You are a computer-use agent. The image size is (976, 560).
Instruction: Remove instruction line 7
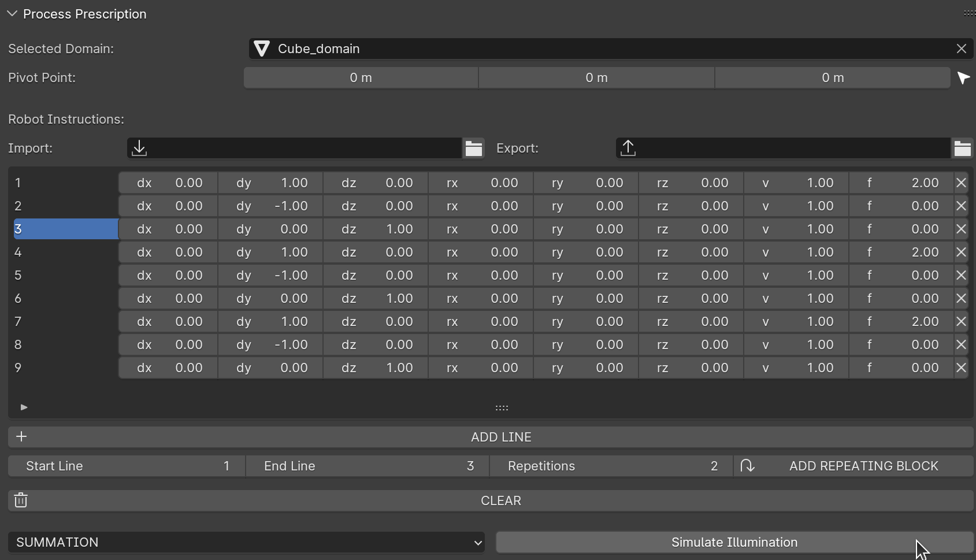(961, 322)
